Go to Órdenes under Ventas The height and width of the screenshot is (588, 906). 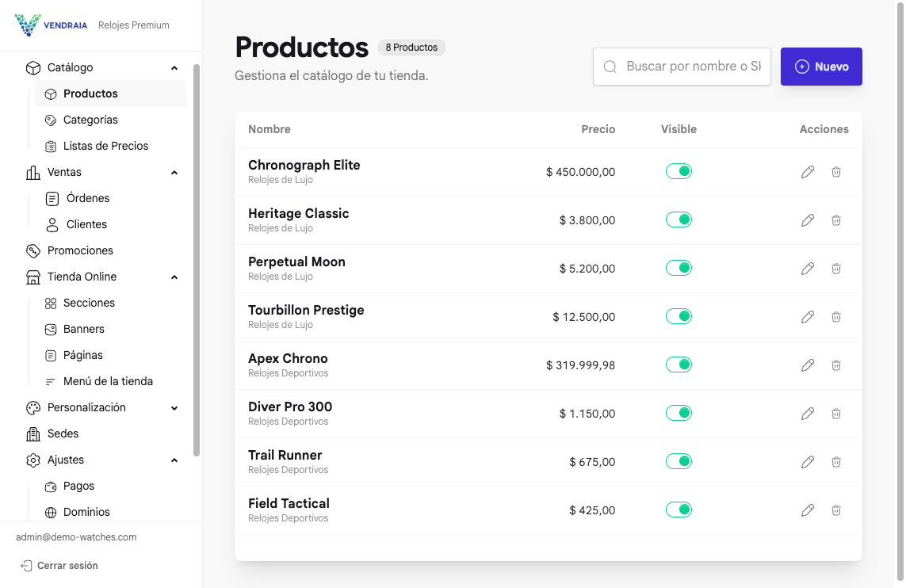pos(88,198)
